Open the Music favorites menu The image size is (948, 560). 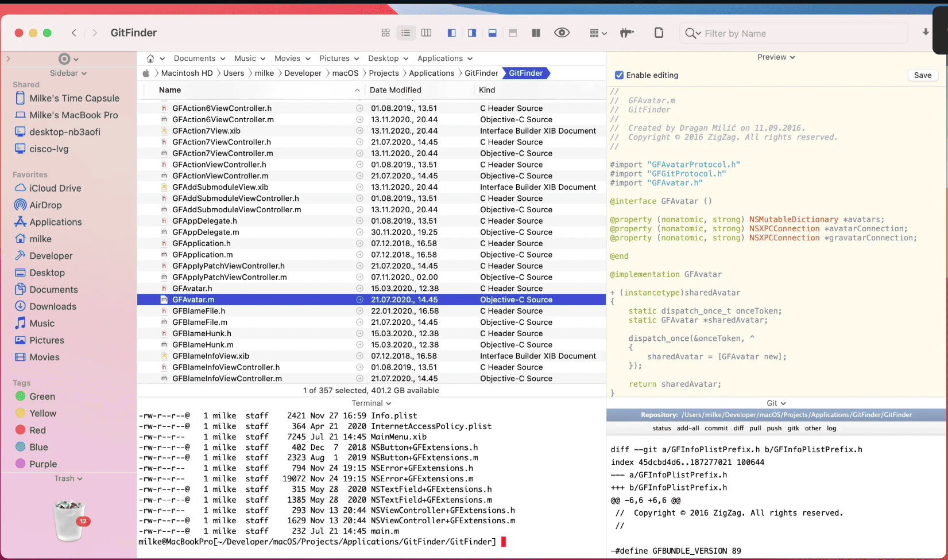click(250, 59)
